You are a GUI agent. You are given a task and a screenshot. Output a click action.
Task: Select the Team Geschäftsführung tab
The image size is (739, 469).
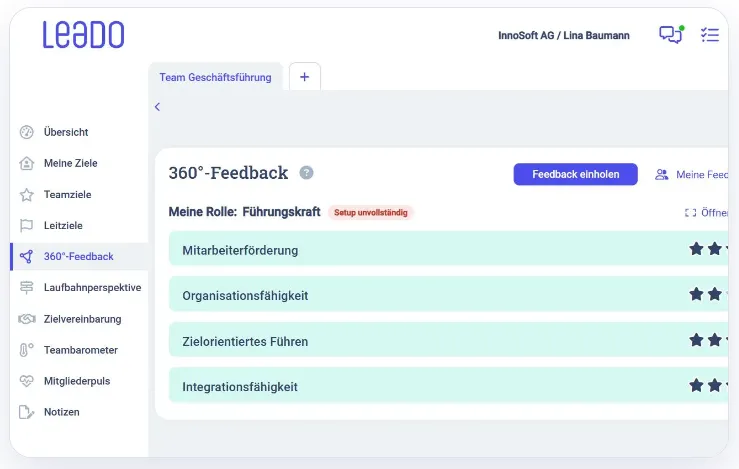coord(215,77)
